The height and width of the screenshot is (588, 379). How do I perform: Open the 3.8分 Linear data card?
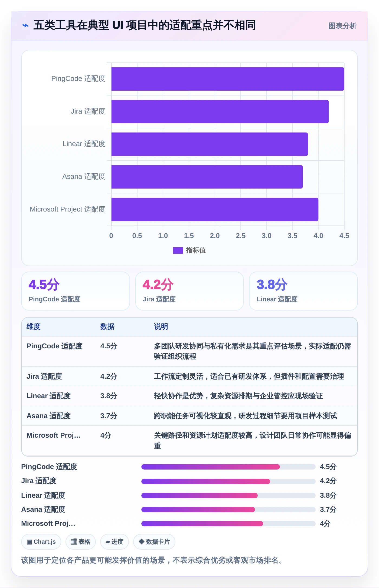click(x=303, y=291)
